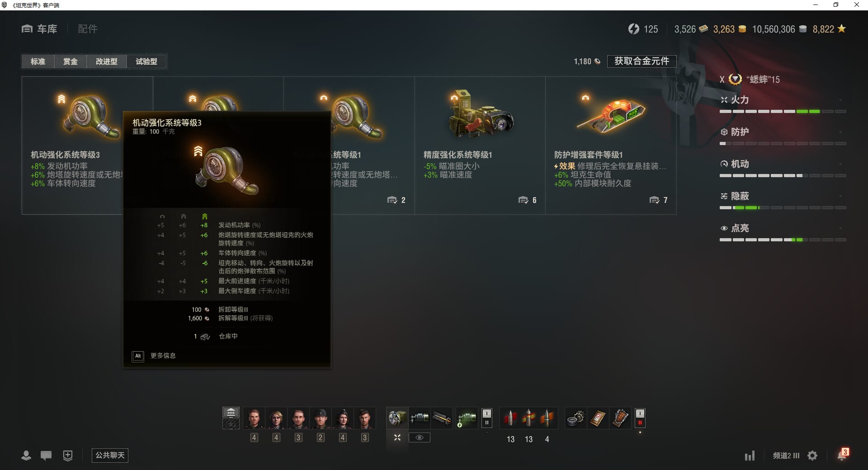Open the 公共聊天 public chat button

pos(110,456)
